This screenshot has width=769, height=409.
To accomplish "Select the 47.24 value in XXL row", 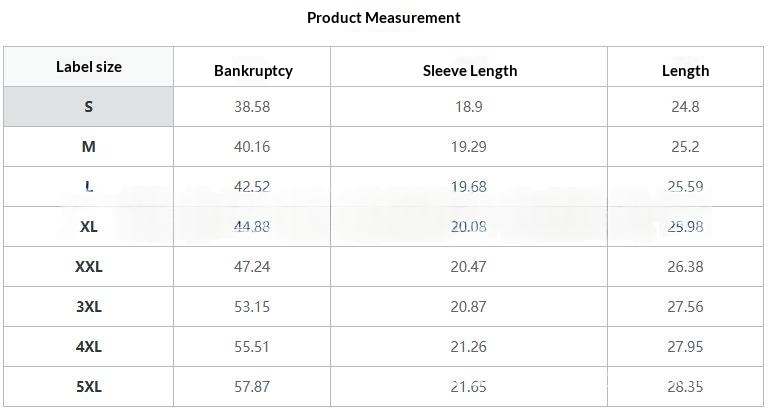I will coord(252,267).
